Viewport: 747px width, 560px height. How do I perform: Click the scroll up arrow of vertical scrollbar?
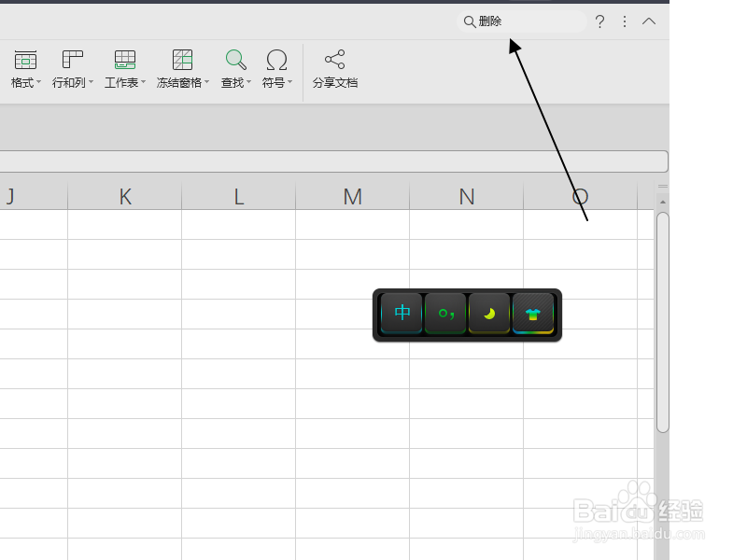pyautogui.click(x=662, y=202)
